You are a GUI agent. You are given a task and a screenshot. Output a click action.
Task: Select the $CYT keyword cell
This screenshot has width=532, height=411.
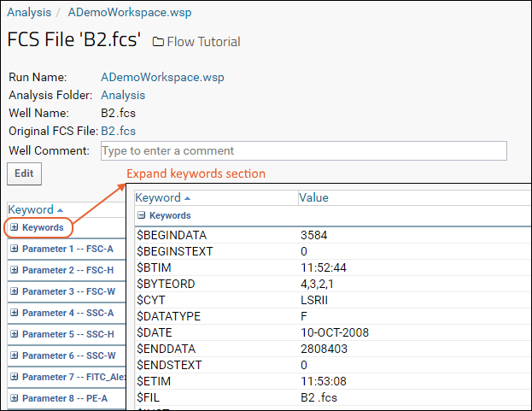point(151,300)
